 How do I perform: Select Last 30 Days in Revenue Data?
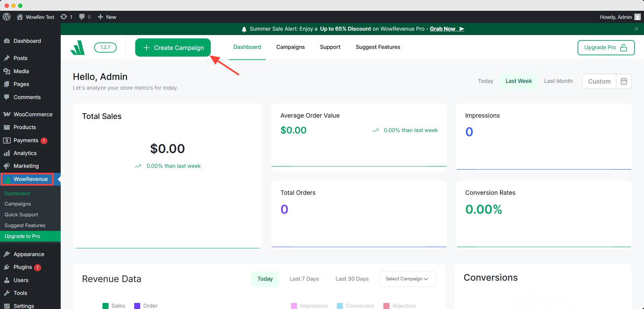(x=352, y=279)
